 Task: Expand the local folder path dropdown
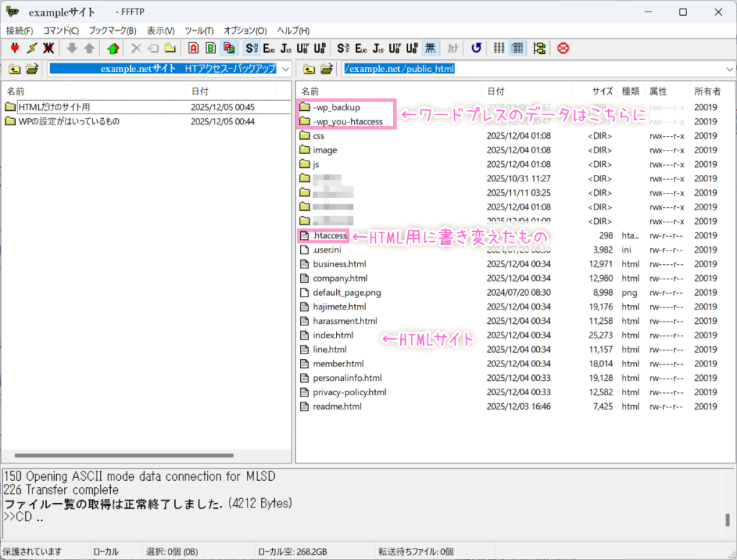tap(284, 69)
